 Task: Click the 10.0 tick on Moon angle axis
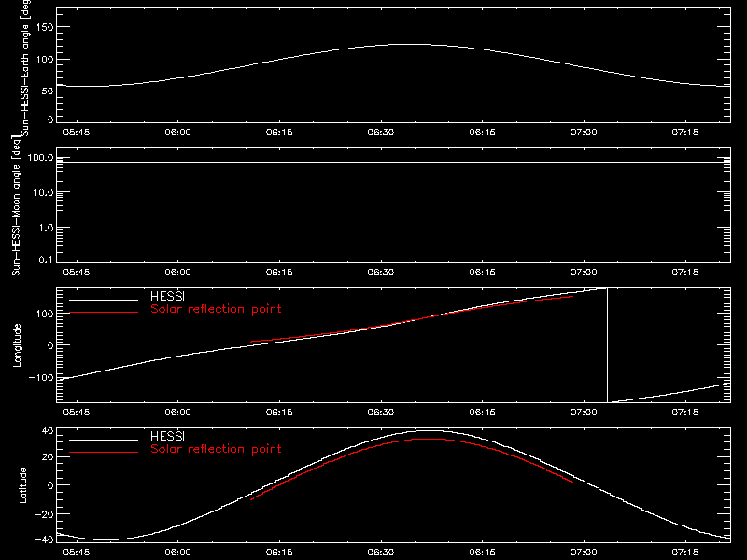coord(43,193)
